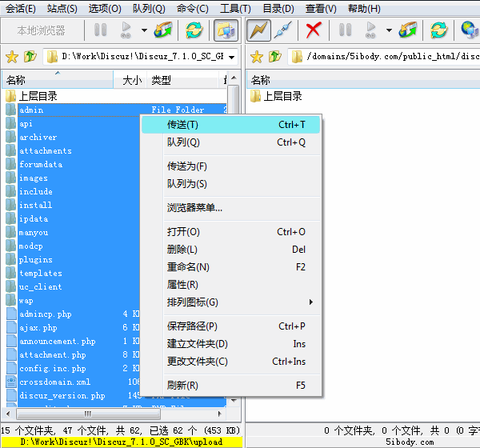Screen dimensions: 480x448
Task: Click the local favorites star icon
Action: click(11, 58)
